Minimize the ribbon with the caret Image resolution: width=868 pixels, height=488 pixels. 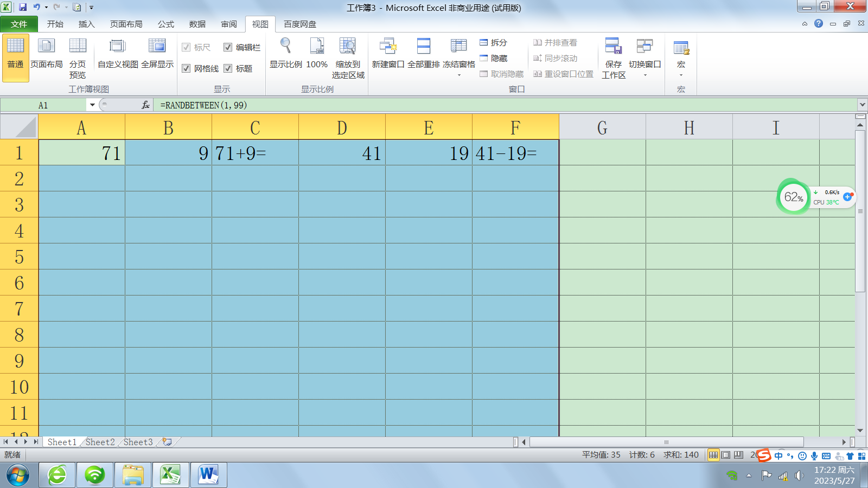click(x=805, y=23)
